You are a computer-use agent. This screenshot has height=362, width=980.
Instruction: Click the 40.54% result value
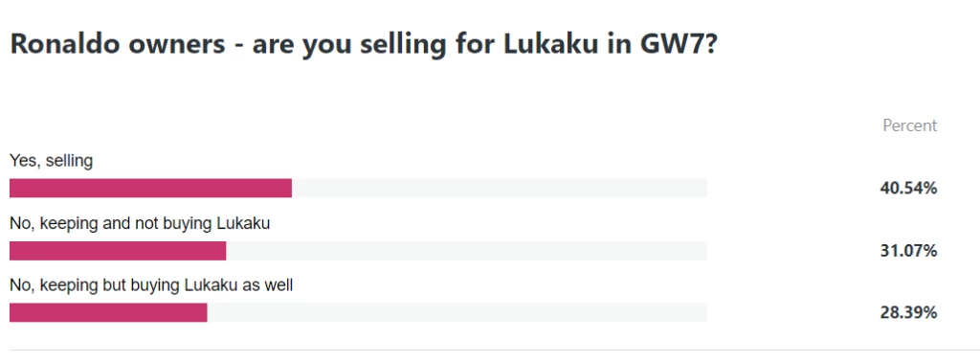click(x=908, y=188)
